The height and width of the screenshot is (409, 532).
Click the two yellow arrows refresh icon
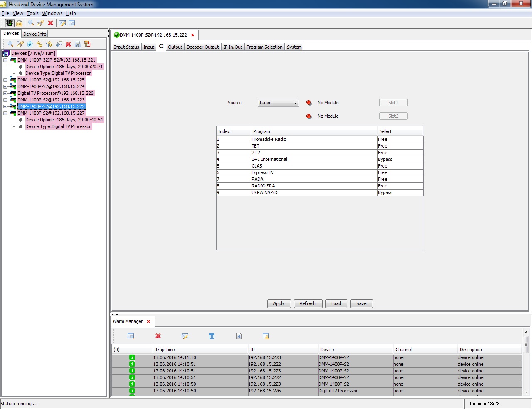pyautogui.click(x=39, y=44)
